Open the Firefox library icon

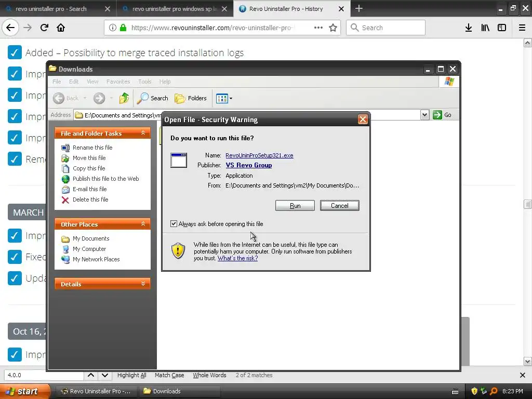click(485, 28)
